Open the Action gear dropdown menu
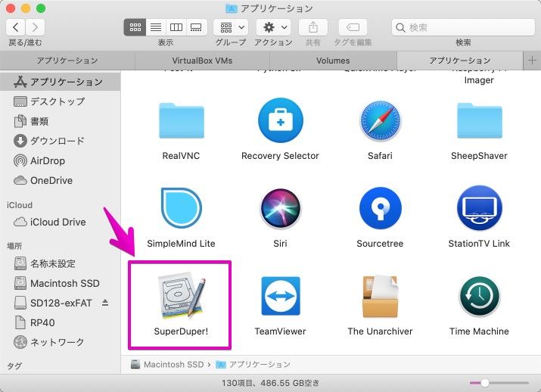The height and width of the screenshot is (392, 541). pyautogui.click(x=274, y=27)
